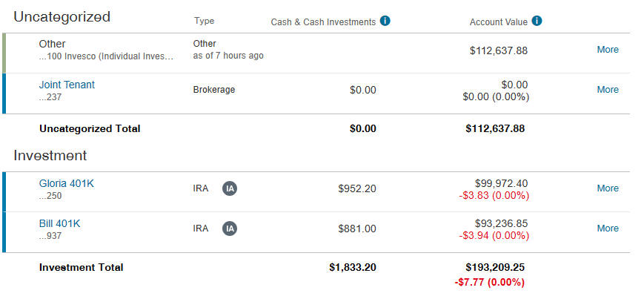The height and width of the screenshot is (299, 644).
Task: Click the Investment Total value $193,209.25
Action: tap(495, 267)
